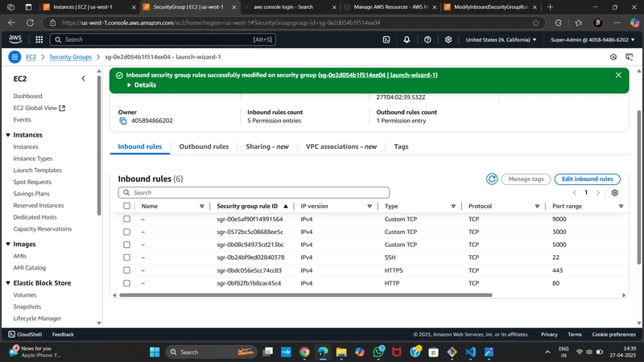The height and width of the screenshot is (362, 644).
Task: Click Edit inbound rules button
Action: click(587, 179)
